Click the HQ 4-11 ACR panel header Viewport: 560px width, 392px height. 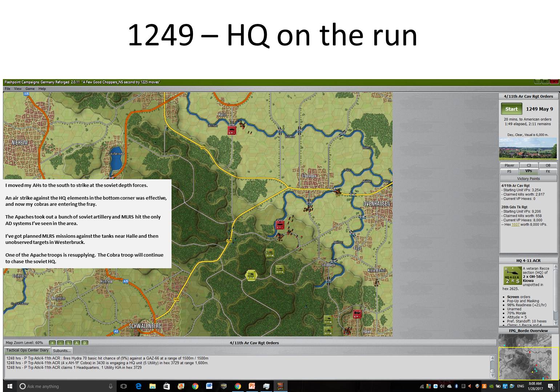coord(528,261)
